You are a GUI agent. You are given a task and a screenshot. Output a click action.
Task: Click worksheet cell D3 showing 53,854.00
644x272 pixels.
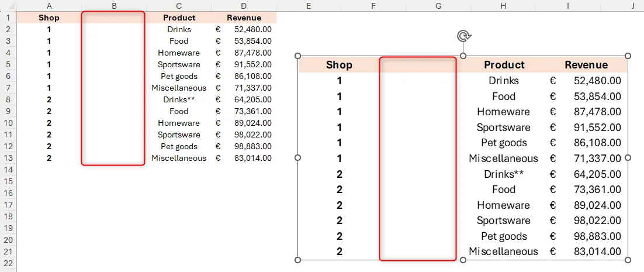click(244, 41)
